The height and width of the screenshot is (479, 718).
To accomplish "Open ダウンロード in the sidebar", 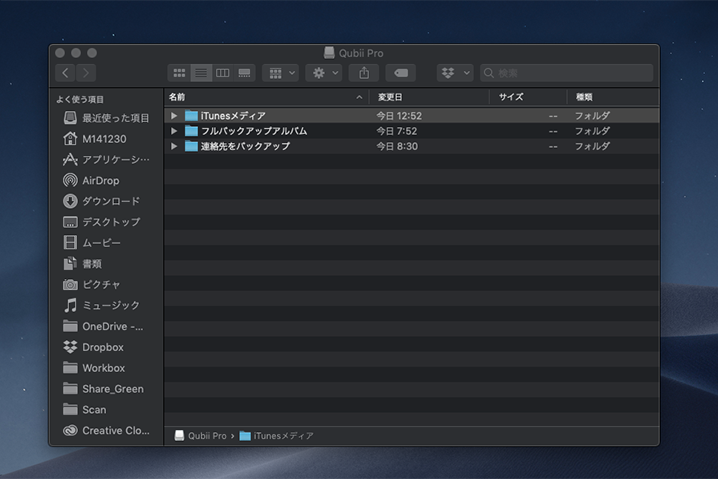I will (x=101, y=201).
